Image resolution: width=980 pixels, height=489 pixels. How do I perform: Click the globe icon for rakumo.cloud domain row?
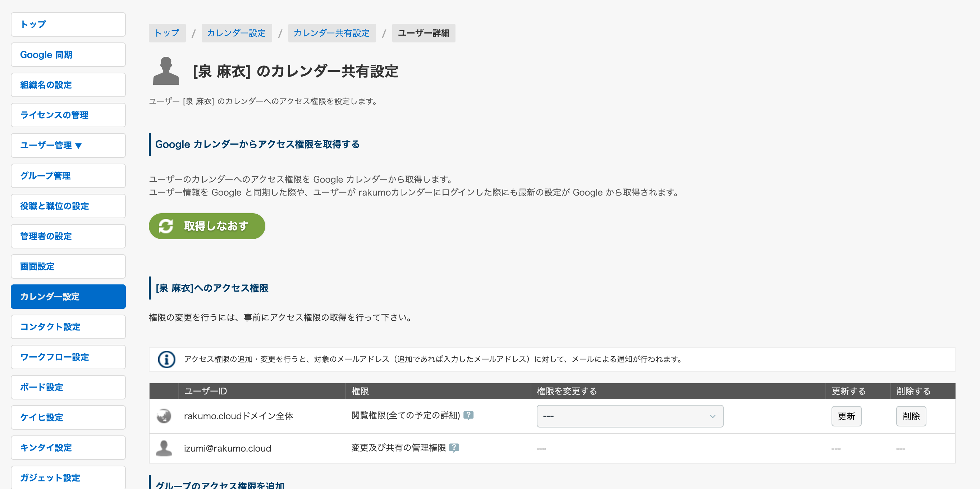(164, 416)
